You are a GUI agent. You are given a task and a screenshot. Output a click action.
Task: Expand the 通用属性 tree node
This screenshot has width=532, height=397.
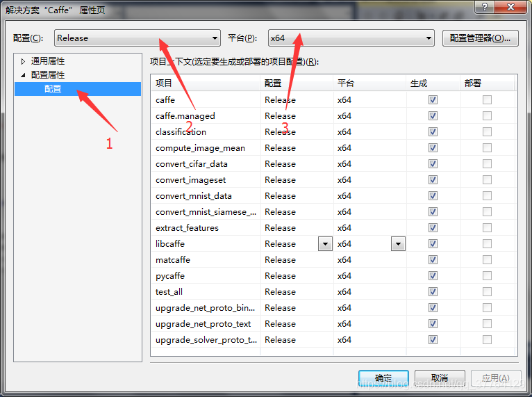click(x=23, y=61)
